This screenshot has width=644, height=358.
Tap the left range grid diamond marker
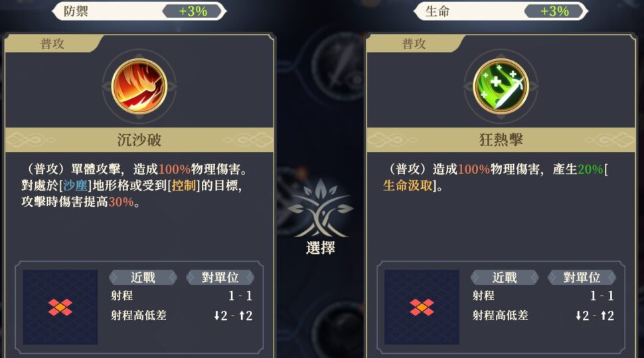[60, 307]
